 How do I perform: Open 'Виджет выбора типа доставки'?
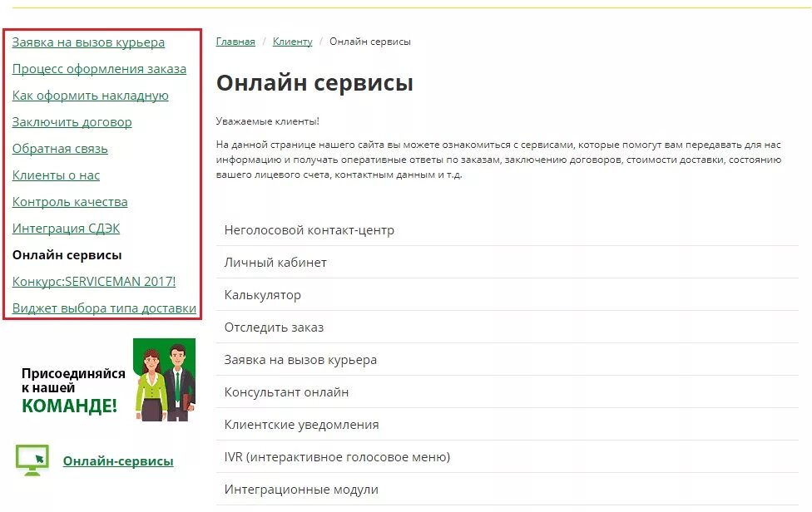[x=104, y=308]
